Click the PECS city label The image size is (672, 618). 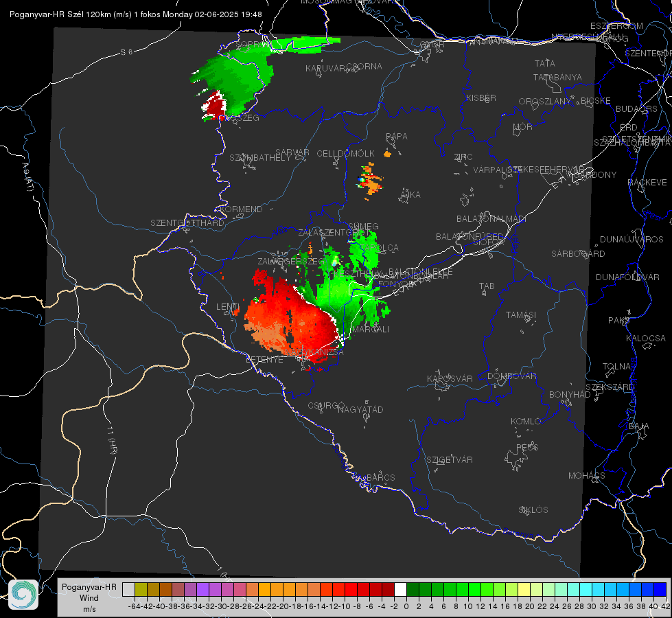(x=527, y=447)
